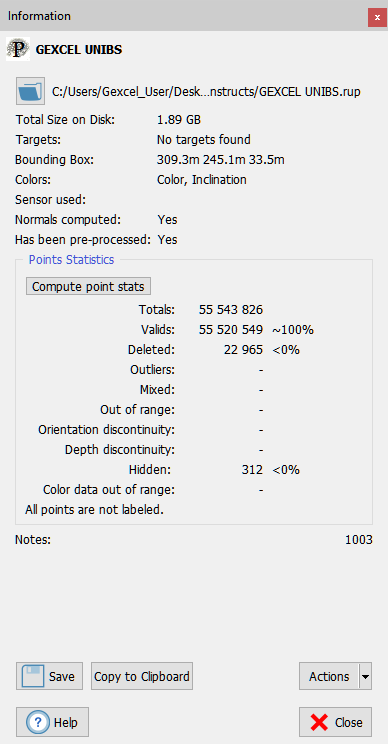Click the Total Size on Disk value 1.89 GB
The height and width of the screenshot is (744, 388).
[x=179, y=120]
